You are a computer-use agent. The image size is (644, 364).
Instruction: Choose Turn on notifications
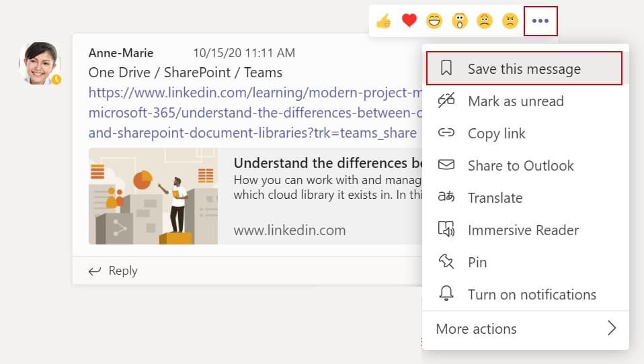525,294
